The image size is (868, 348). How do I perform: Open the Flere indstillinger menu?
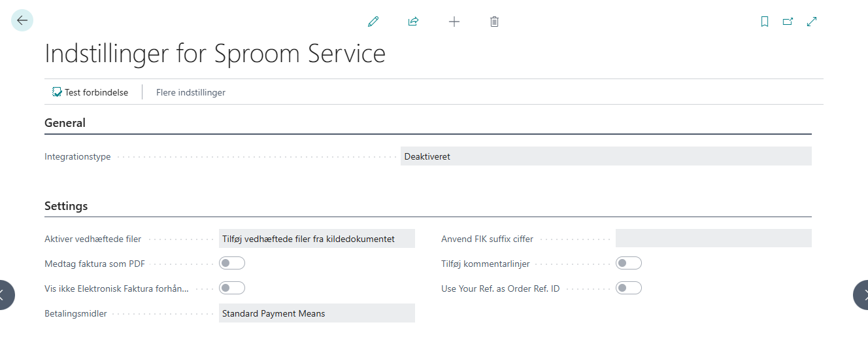(x=191, y=92)
